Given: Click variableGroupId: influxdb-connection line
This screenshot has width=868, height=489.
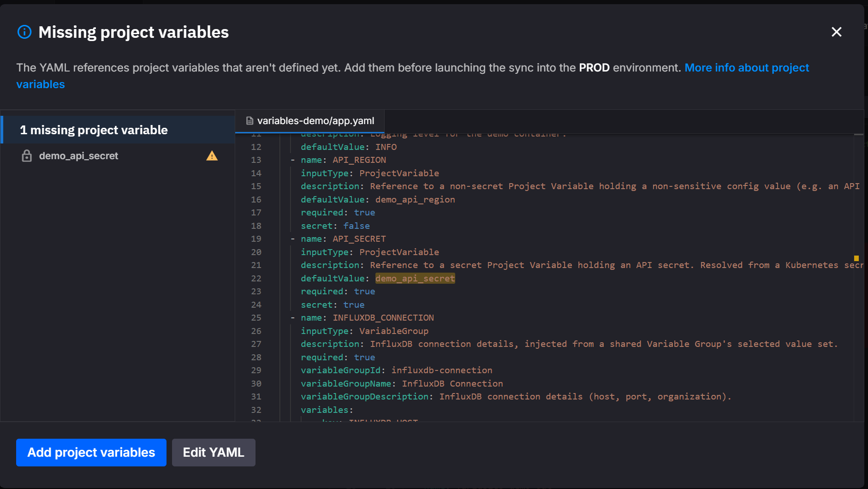Looking at the screenshot, I should (x=397, y=370).
